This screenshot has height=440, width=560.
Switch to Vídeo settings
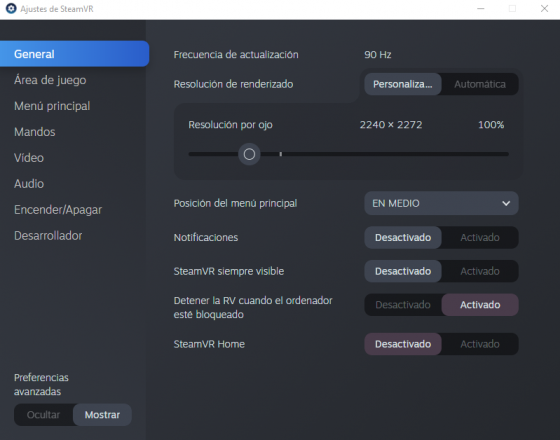tap(29, 158)
